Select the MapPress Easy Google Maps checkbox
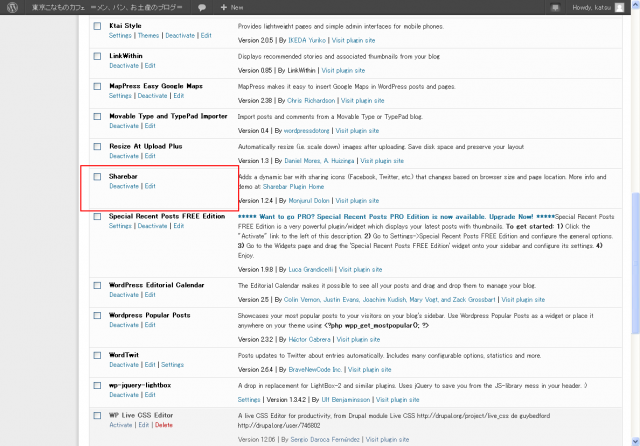 pyautogui.click(x=97, y=87)
